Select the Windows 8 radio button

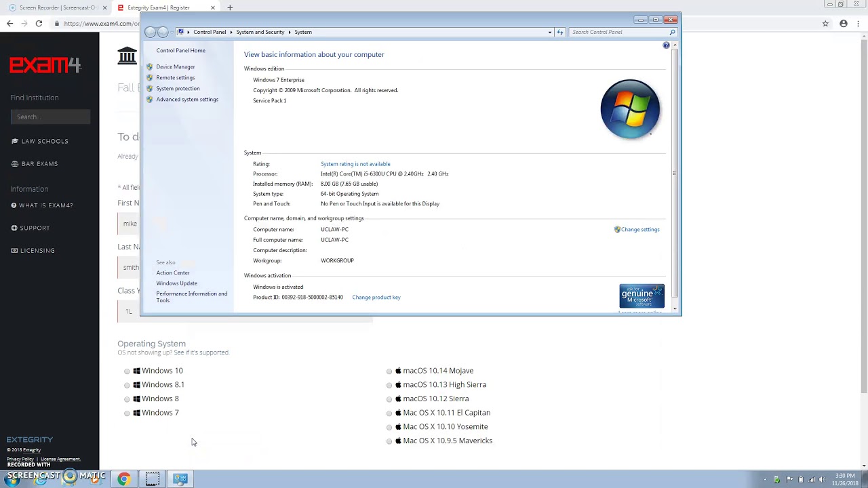tap(127, 399)
